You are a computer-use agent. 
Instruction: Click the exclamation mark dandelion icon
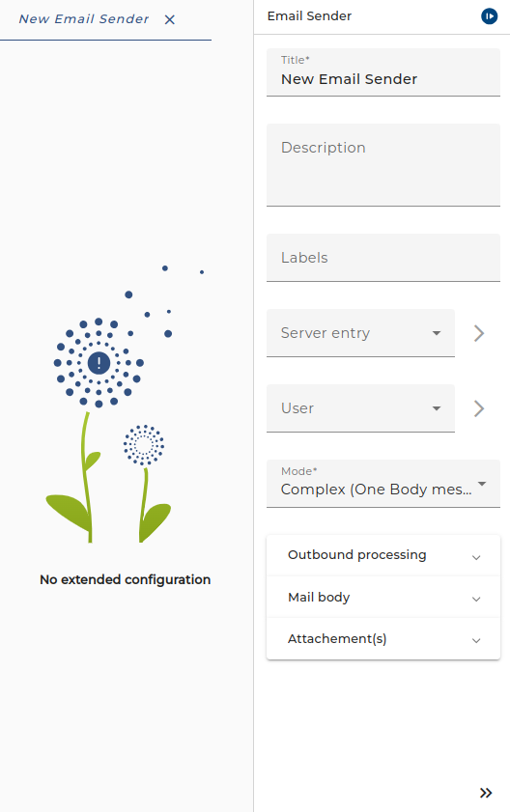point(99,362)
